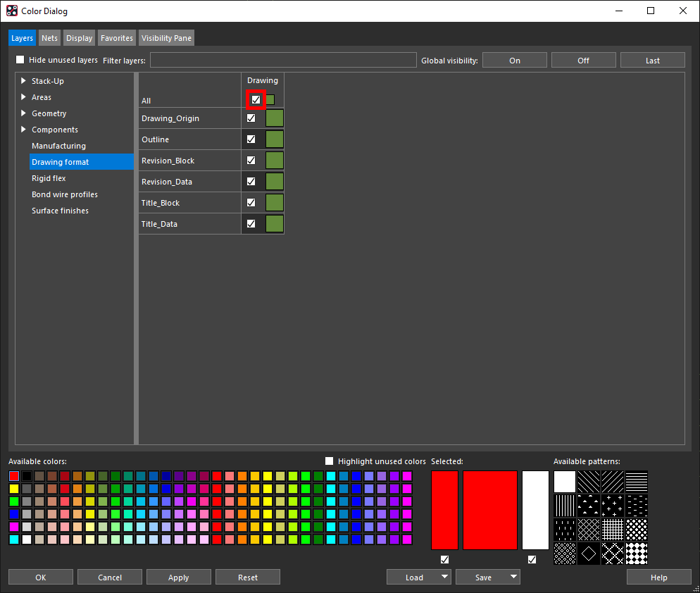Select Rigid flex in the layer tree

coord(49,178)
